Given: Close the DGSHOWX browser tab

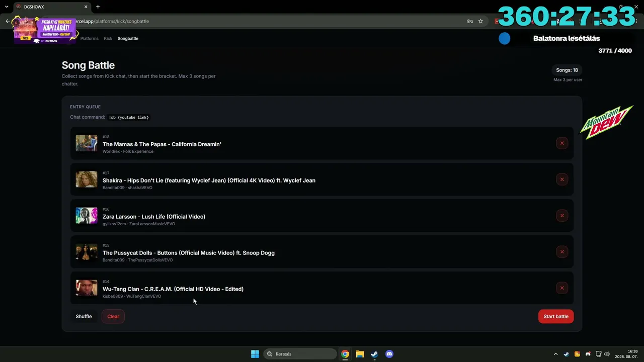Looking at the screenshot, I should pyautogui.click(x=86, y=7).
